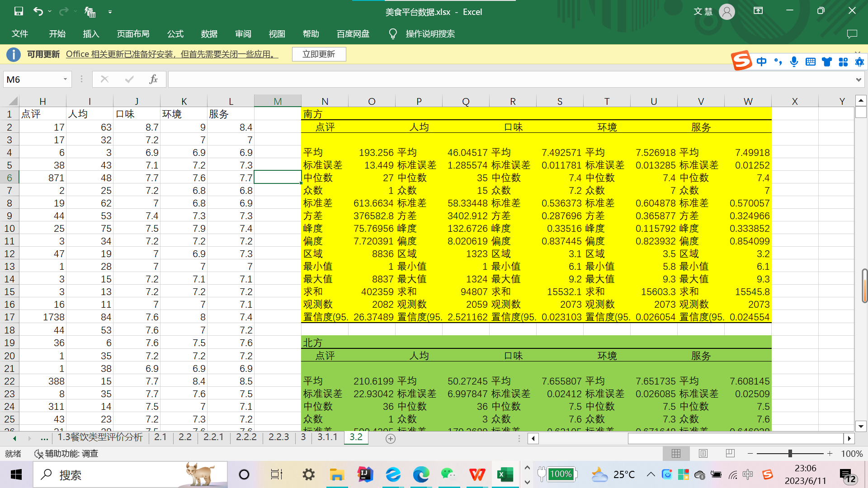
Task: Expand the formula bar with the chevron
Action: tap(858, 80)
